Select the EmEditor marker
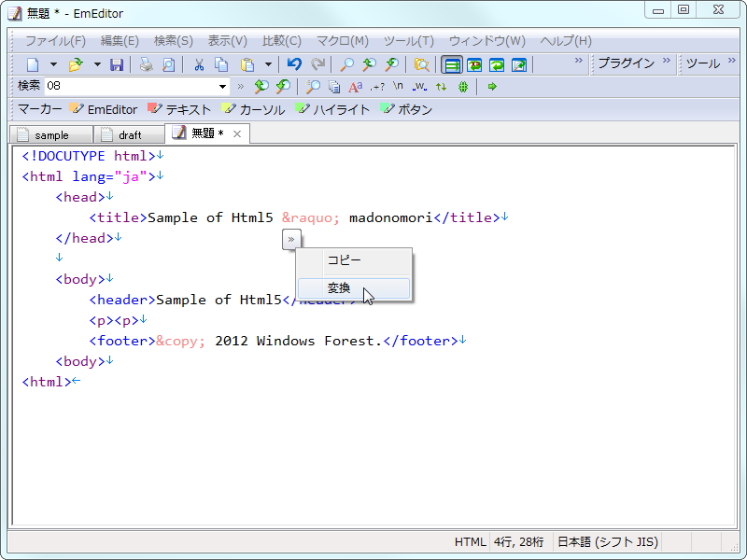The image size is (747, 560). pos(104,109)
